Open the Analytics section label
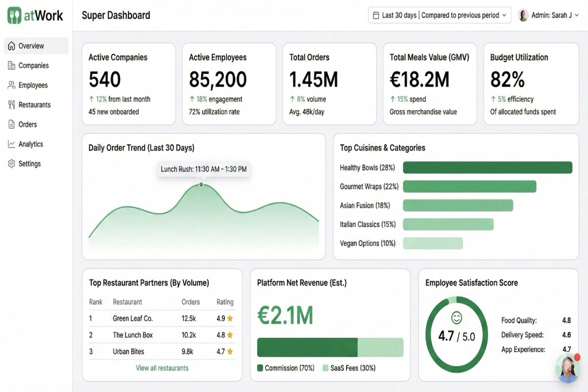Screen dimensions: 588x392 tap(31, 144)
